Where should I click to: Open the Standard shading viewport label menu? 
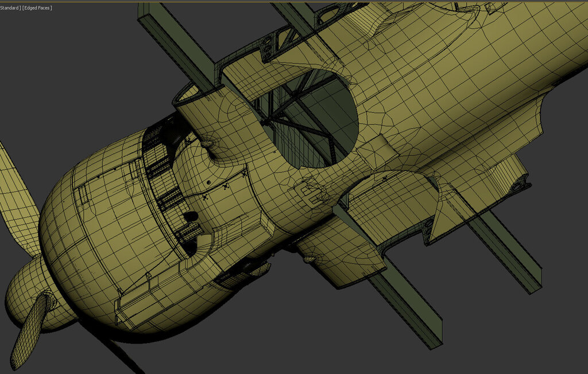point(9,7)
